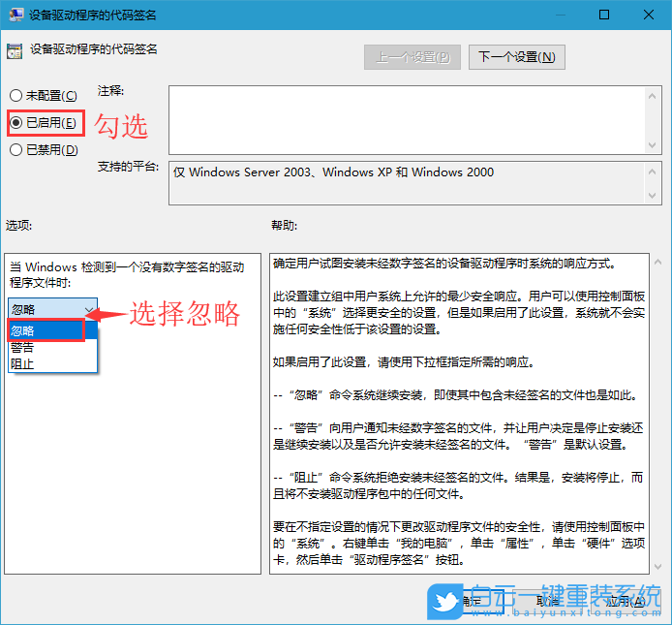The width and height of the screenshot is (672, 625).
Task: Close the 设备驱动程序的代码签名 window
Action: tap(649, 15)
